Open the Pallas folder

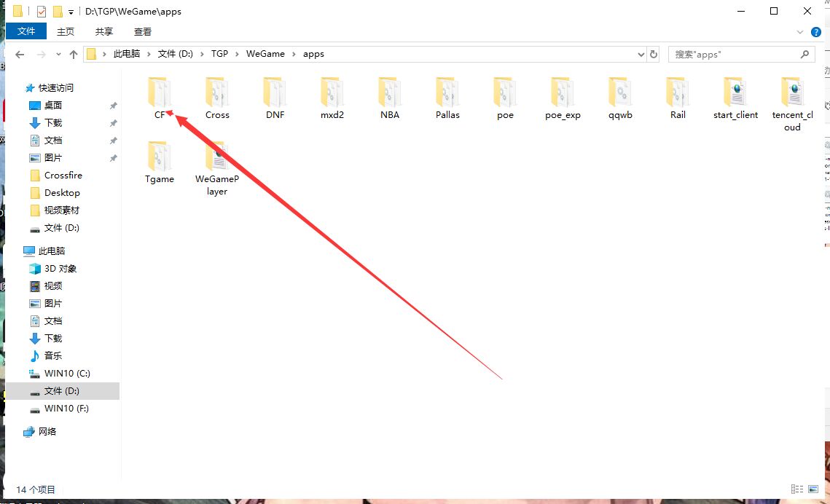coord(448,98)
